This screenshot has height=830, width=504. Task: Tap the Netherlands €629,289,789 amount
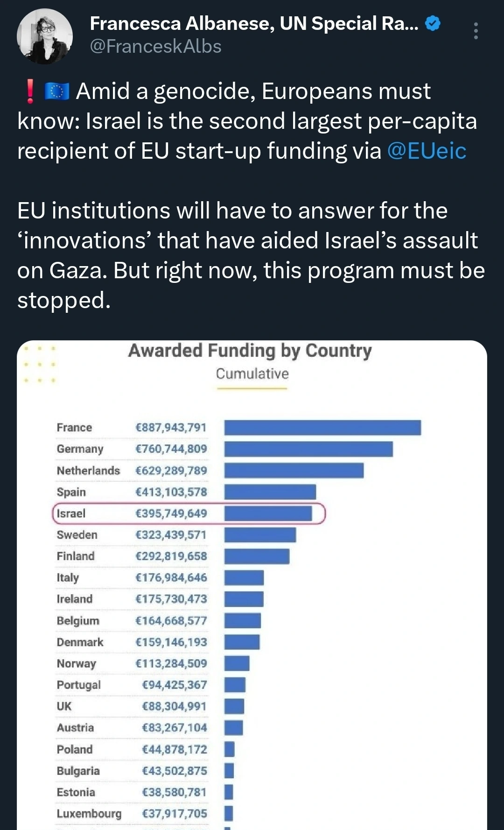point(171,471)
